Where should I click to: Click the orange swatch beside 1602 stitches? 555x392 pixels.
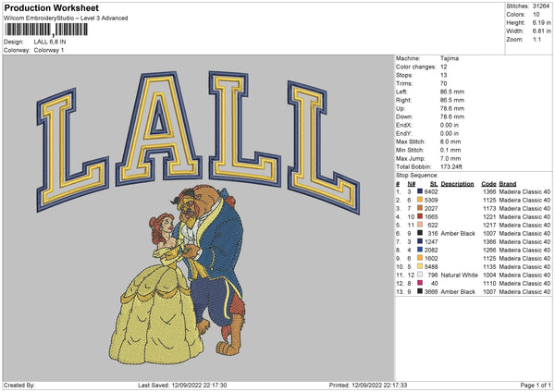(420, 258)
